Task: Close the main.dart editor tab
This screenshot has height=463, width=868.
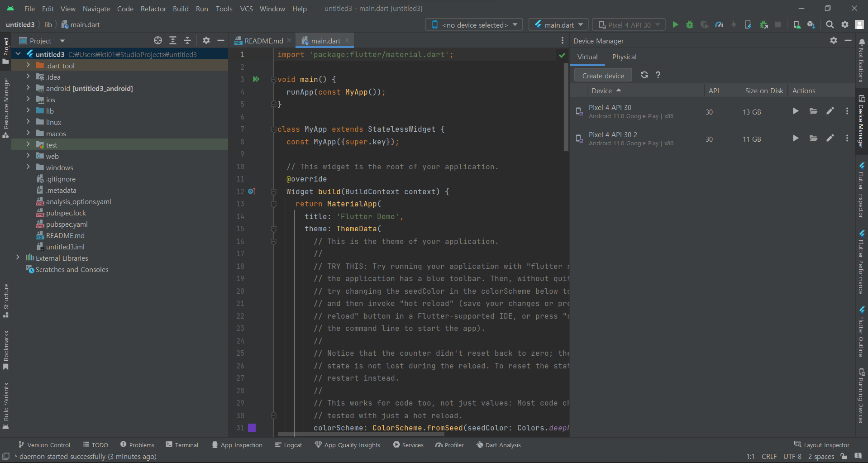Action: [x=347, y=40]
